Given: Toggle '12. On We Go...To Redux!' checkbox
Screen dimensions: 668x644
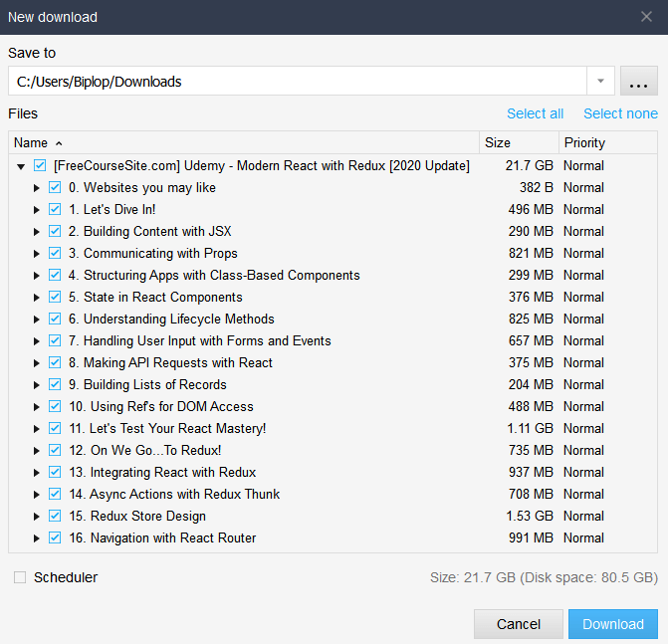Looking at the screenshot, I should (x=55, y=450).
